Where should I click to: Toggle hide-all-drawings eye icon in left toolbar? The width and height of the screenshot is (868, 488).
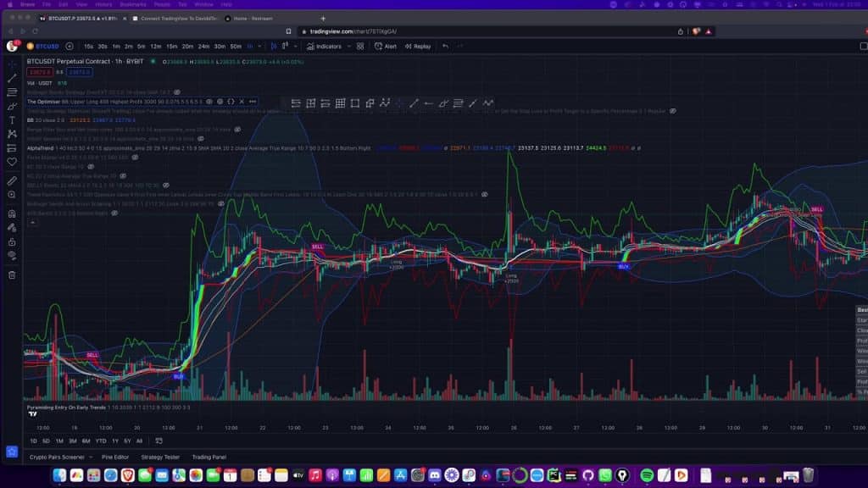(x=12, y=255)
